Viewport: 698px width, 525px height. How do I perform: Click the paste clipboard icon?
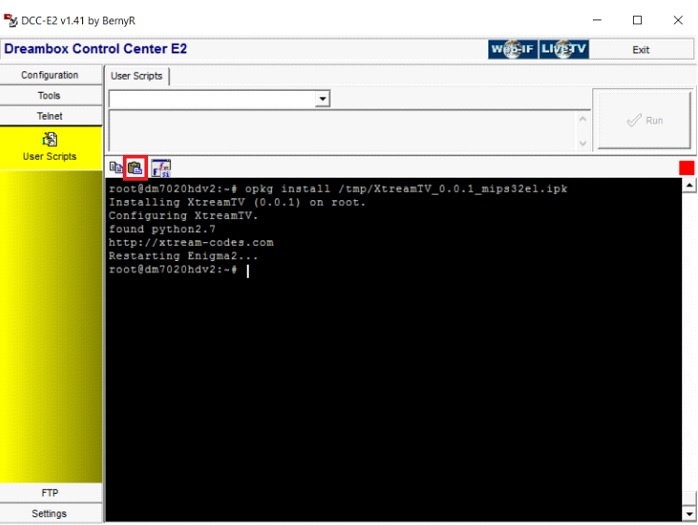(135, 167)
